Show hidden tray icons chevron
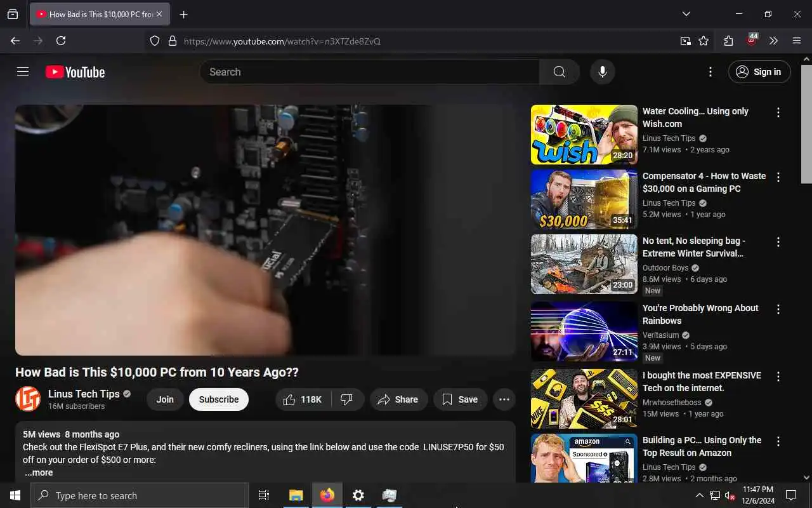 tap(699, 495)
